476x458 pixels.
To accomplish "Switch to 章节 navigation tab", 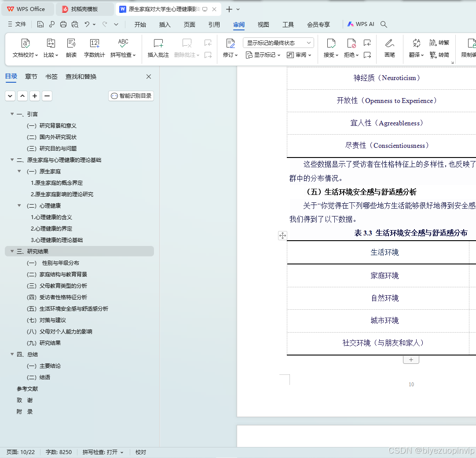I will 31,77.
